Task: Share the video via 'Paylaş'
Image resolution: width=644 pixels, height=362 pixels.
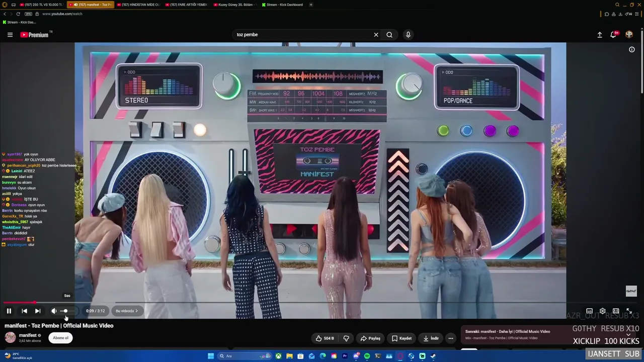Action: pyautogui.click(x=370, y=338)
